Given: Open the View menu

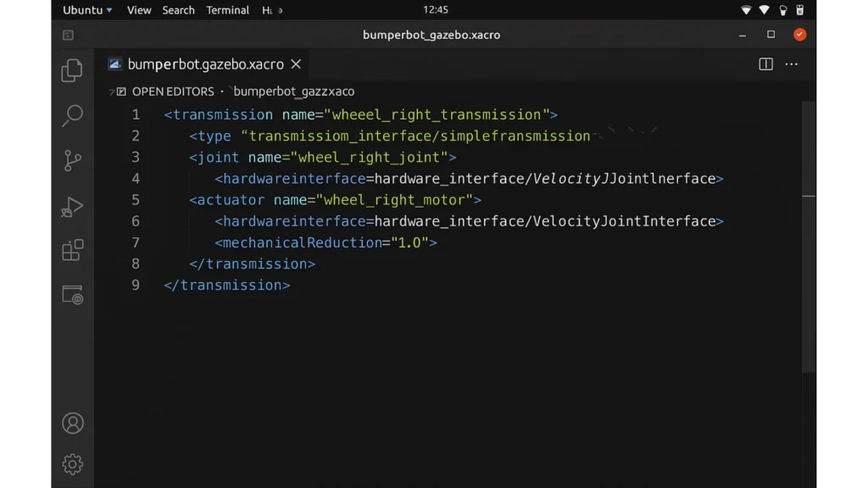Looking at the screenshot, I should [139, 10].
